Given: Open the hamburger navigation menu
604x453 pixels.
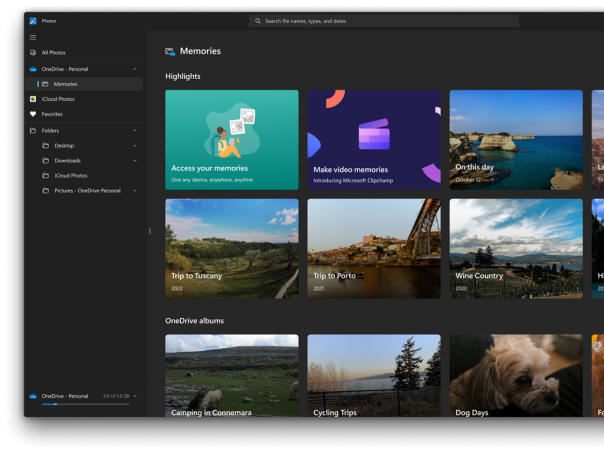Looking at the screenshot, I should (33, 37).
